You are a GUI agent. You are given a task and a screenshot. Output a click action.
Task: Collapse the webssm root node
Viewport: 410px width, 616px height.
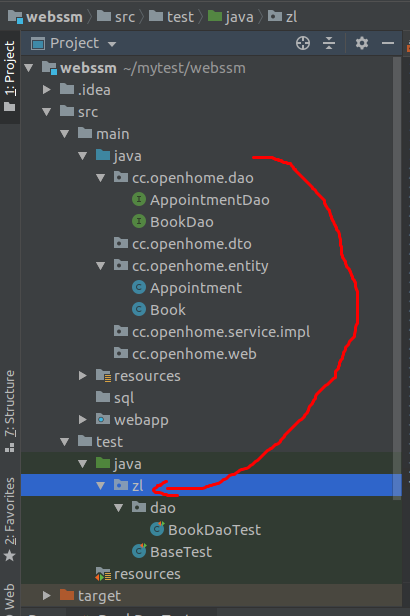click(29, 68)
